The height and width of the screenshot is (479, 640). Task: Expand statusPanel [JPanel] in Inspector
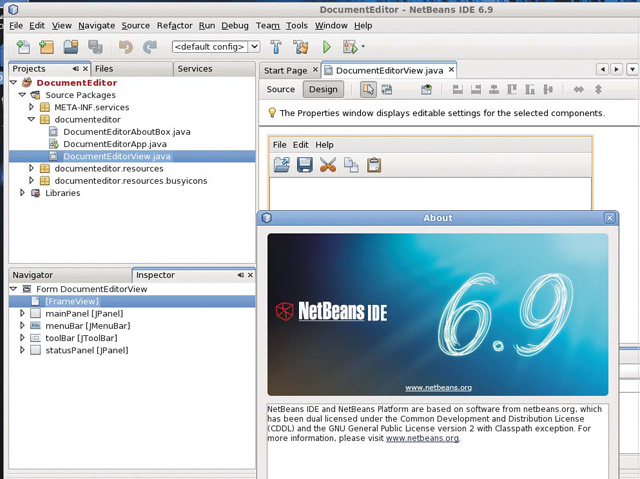(x=22, y=350)
